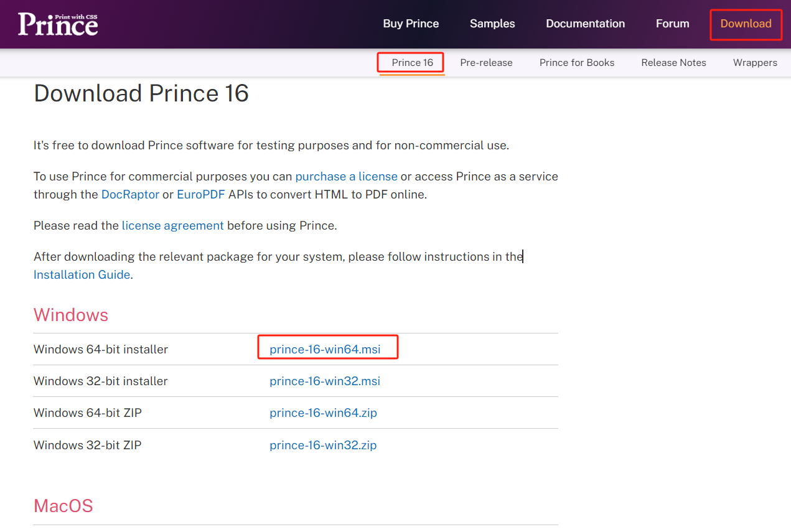791x532 pixels.
Task: Download the prince-16-win64.zip file
Action: coord(323,413)
